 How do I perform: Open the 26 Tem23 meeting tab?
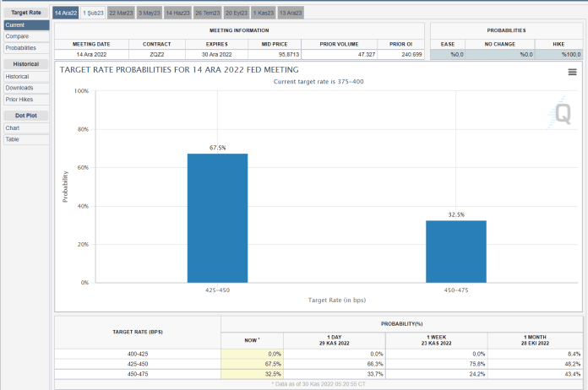click(207, 14)
